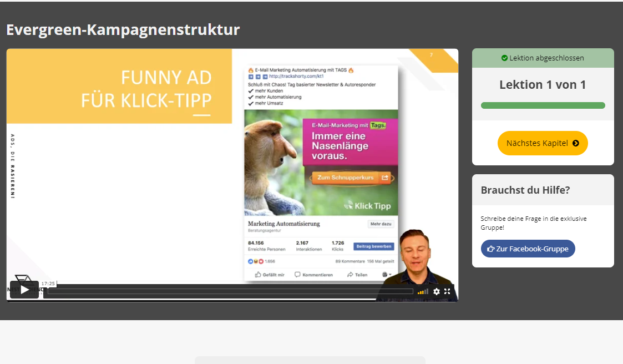This screenshot has height=364, width=623.
Task: Click the "Schreibe deine Frage" help text
Action: (x=534, y=223)
